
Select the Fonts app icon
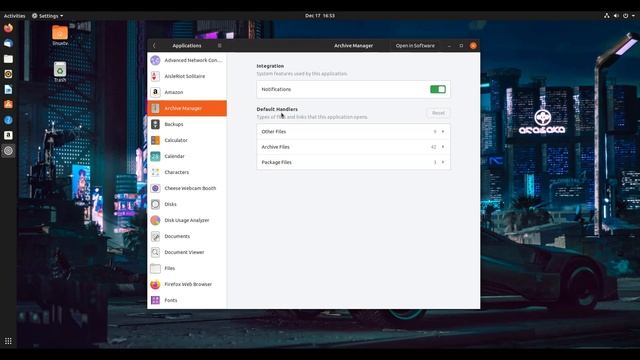(x=155, y=300)
